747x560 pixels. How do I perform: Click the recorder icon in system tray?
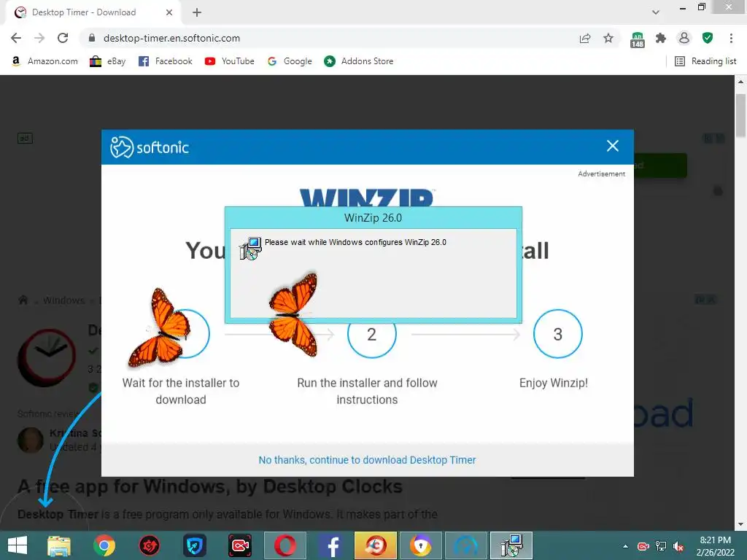643,546
